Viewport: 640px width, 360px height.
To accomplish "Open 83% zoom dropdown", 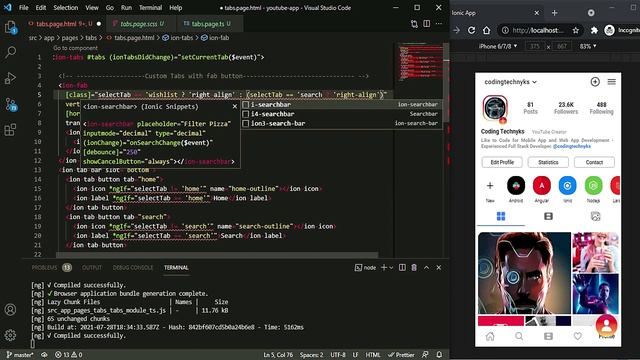I will coord(588,46).
